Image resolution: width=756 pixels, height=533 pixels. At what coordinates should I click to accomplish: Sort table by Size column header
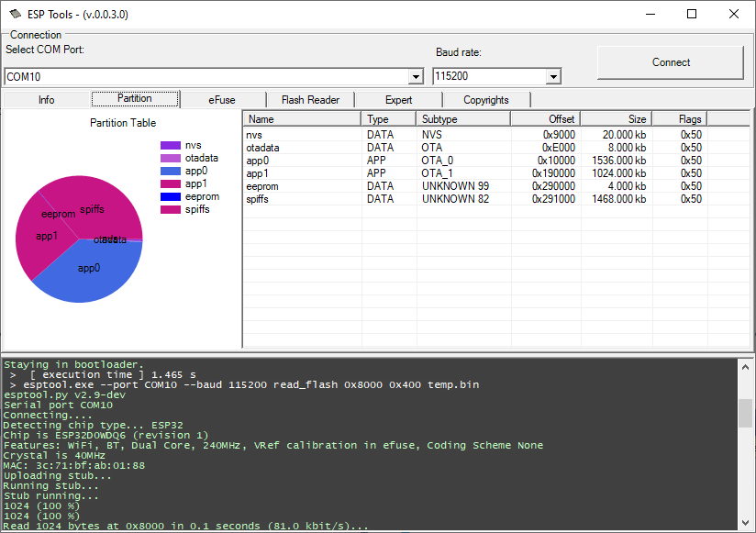coord(617,119)
